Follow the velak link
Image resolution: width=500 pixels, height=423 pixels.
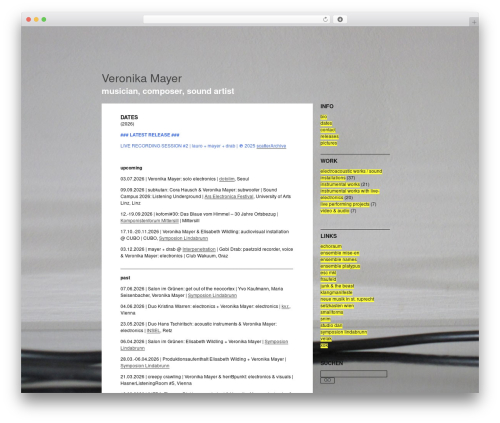pyautogui.click(x=326, y=339)
